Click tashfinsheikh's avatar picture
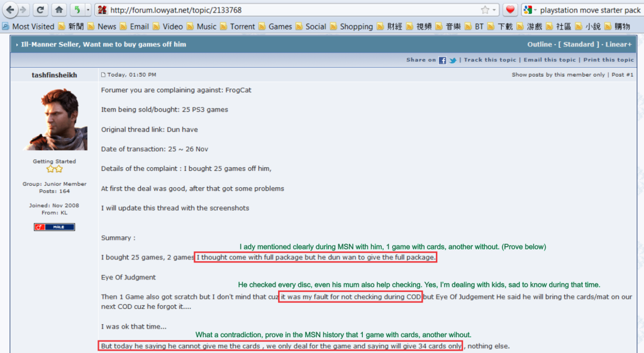Viewport: 644px width, 353px height. [x=55, y=119]
